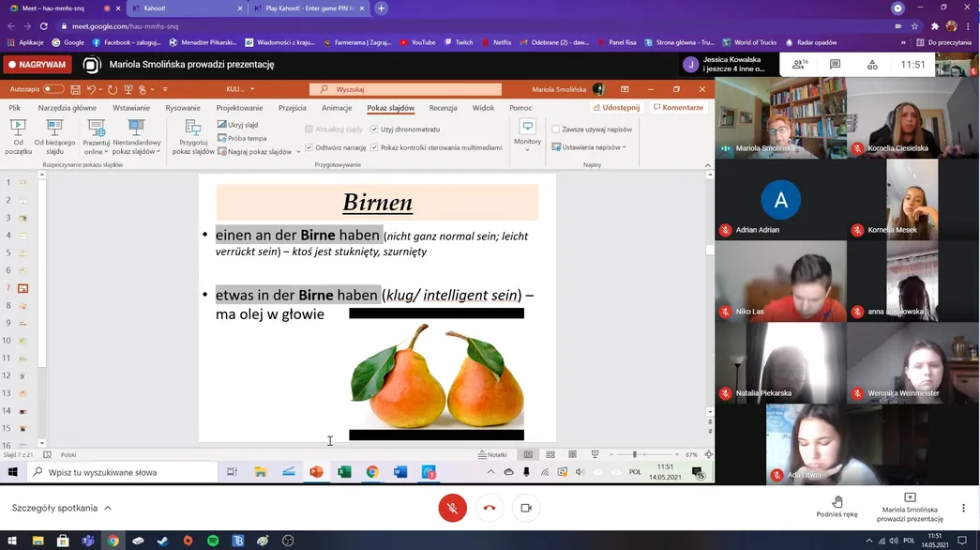Open the Kahoot! browser tab
The image size is (980, 550).
(187, 8)
